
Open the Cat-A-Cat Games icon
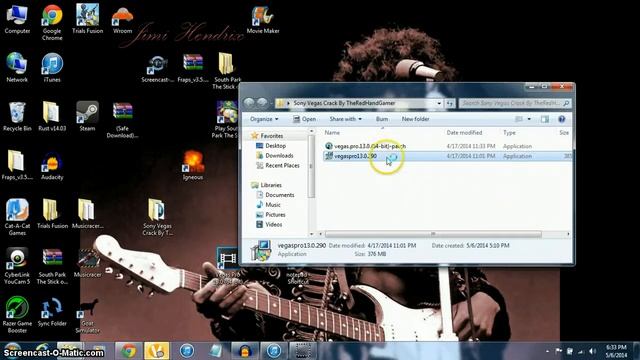17,217
